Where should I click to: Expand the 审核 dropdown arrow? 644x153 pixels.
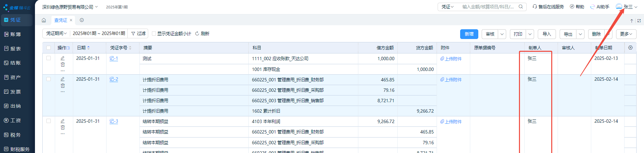[502, 34]
